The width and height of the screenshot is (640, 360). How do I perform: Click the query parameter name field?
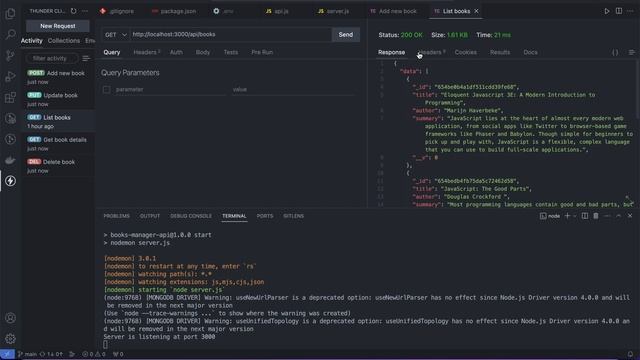pos(170,89)
